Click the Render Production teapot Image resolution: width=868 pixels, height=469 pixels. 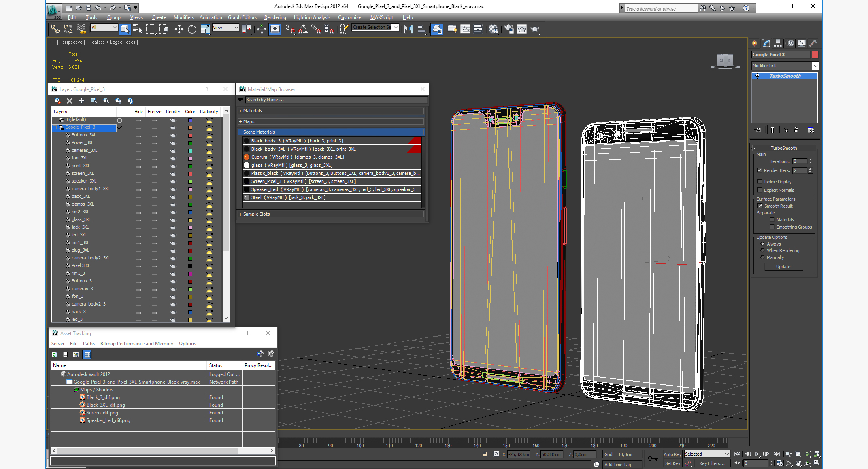click(535, 29)
